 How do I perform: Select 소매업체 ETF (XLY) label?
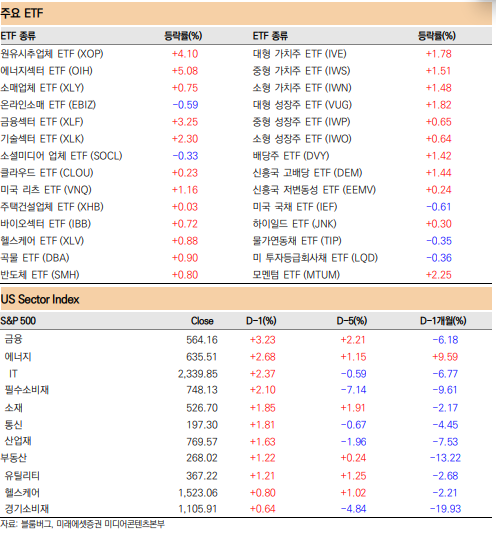(x=42, y=88)
